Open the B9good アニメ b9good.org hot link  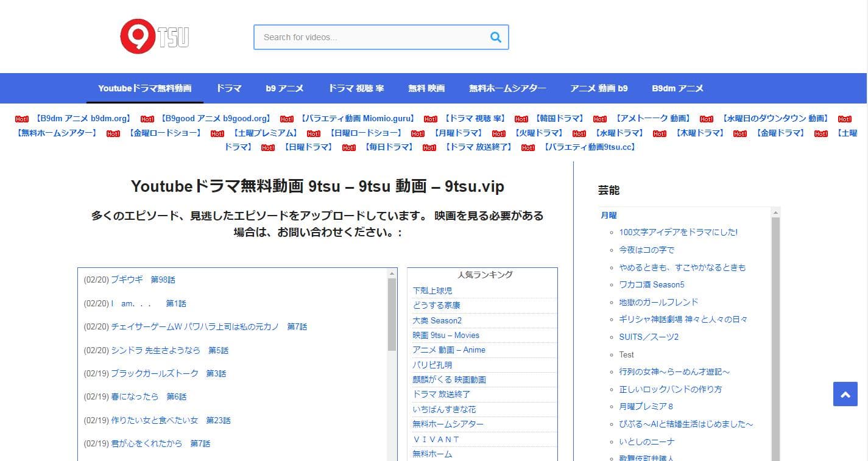[214, 119]
